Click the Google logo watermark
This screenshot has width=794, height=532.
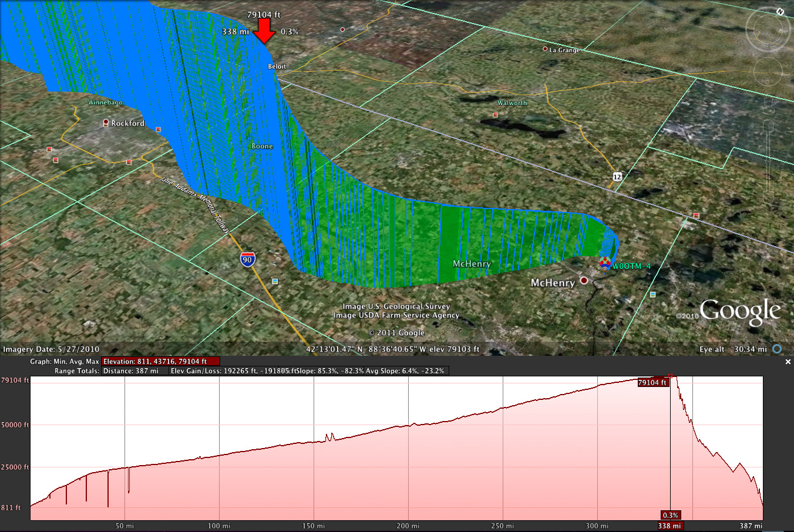click(x=740, y=311)
